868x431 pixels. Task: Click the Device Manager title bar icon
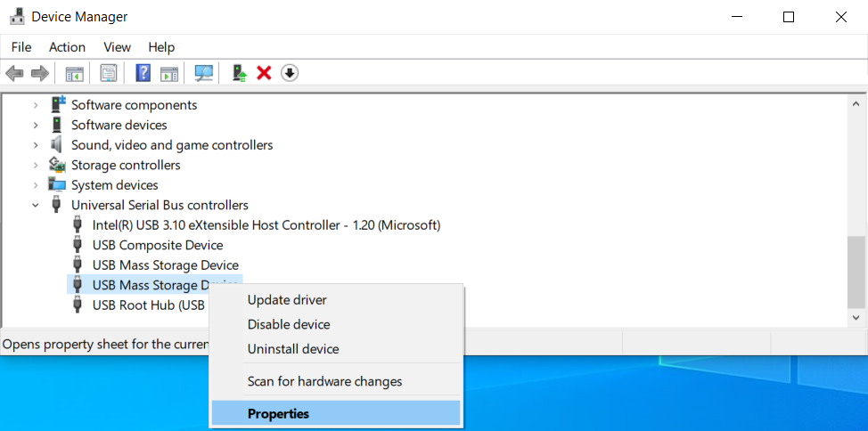tap(17, 17)
